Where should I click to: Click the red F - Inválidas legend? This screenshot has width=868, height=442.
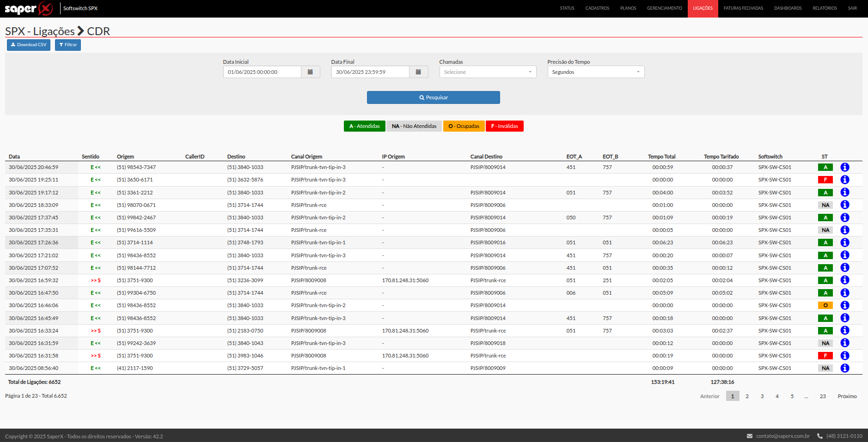[x=504, y=126]
